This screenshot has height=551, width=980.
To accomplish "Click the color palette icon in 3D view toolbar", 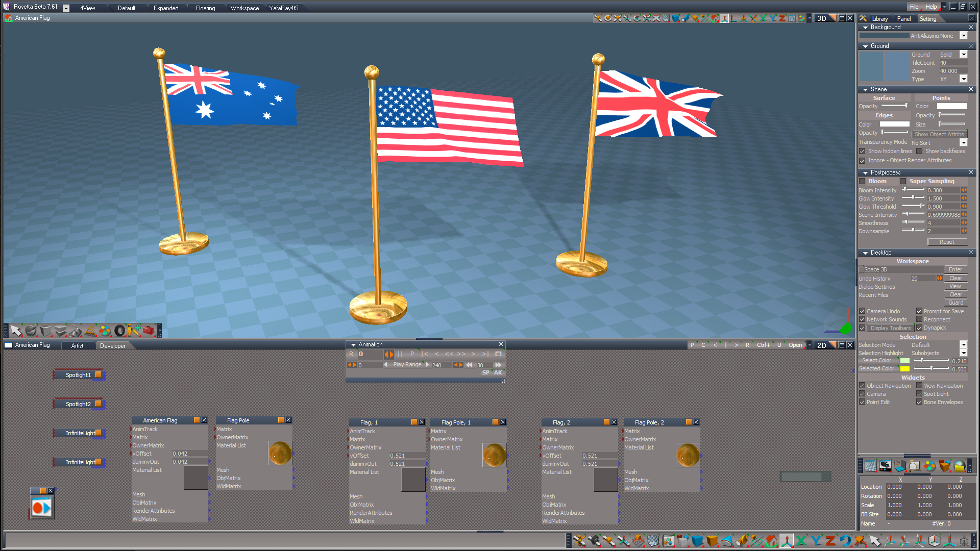I will (802, 18).
